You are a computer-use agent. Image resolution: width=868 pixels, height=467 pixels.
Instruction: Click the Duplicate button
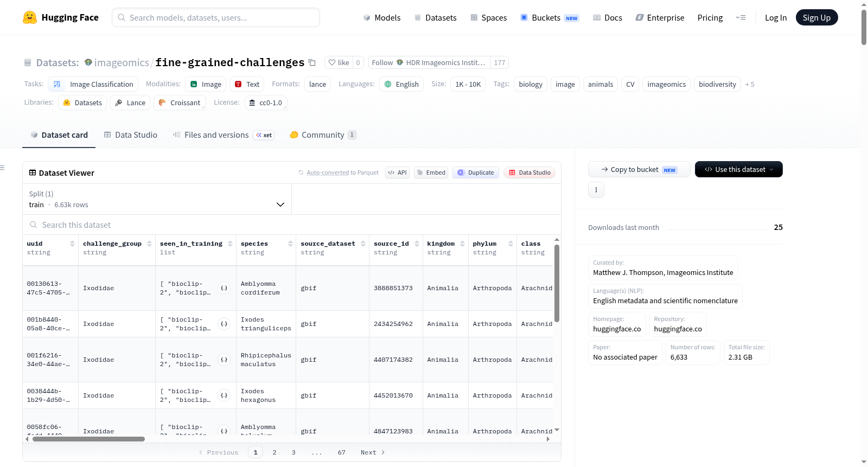click(475, 172)
